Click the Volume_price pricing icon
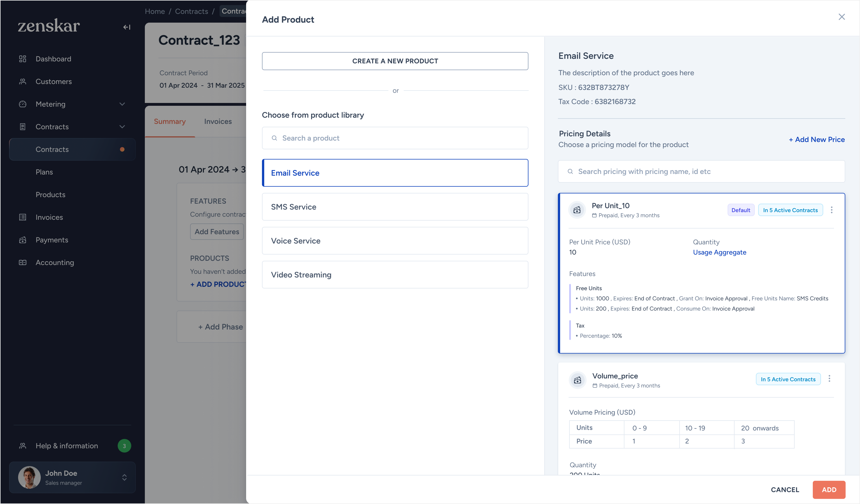The image size is (860, 504). [577, 380]
